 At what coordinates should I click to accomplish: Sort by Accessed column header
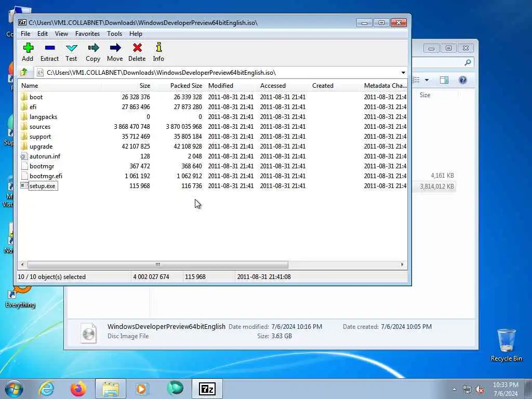284,86
